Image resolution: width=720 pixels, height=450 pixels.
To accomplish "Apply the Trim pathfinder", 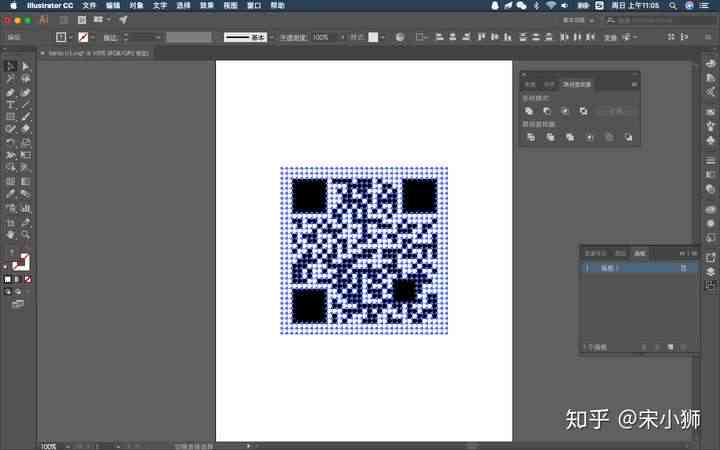I will 550,137.
